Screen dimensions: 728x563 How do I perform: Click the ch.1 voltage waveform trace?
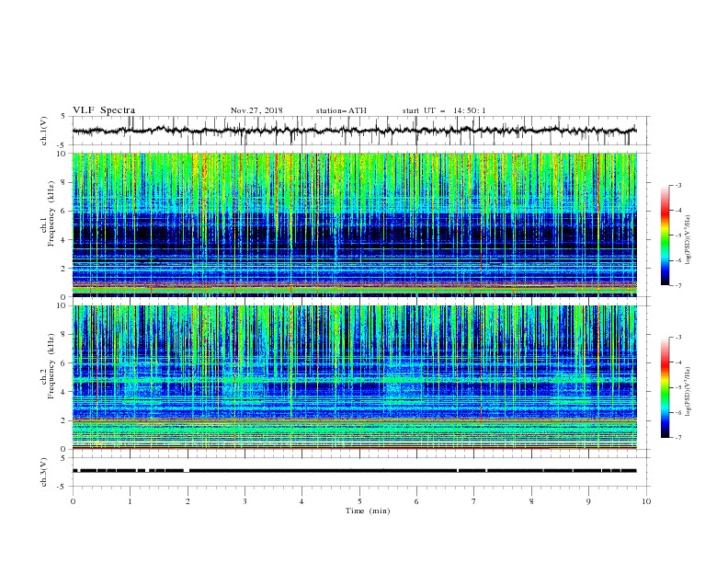[354, 131]
